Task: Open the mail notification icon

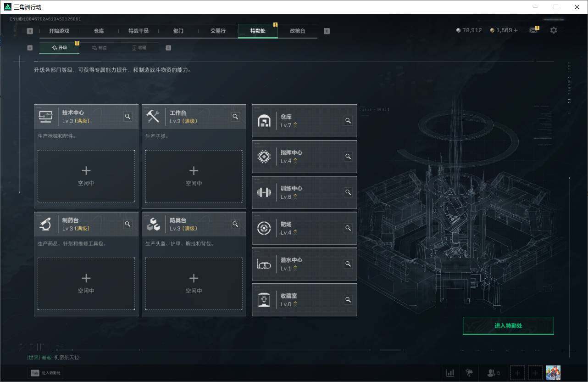Action: (x=533, y=30)
